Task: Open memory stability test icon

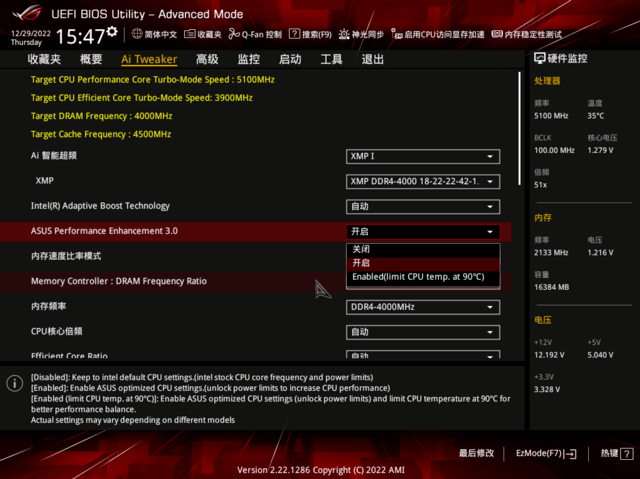Action: click(497, 34)
